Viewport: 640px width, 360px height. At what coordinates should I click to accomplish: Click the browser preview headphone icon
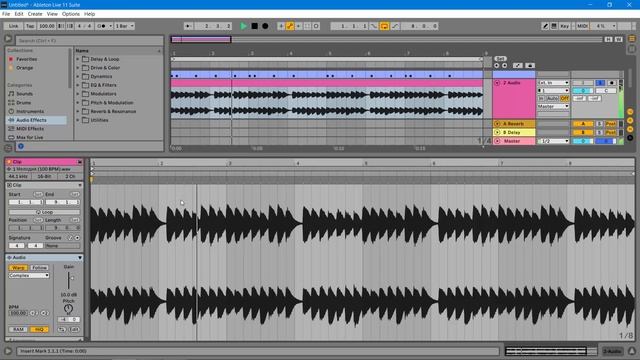[8, 148]
